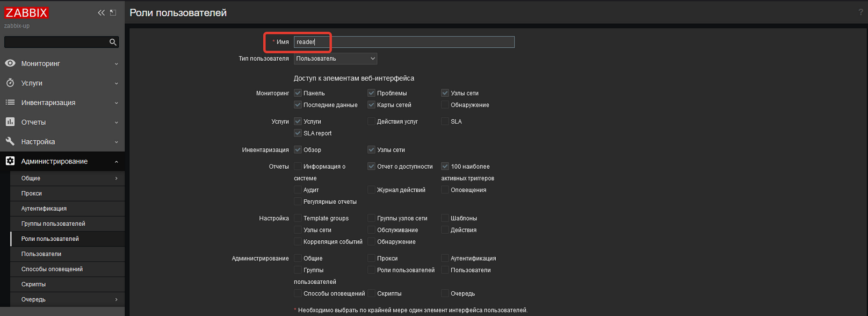Uncheck Узлы сети under Инвентаризация

point(371,150)
